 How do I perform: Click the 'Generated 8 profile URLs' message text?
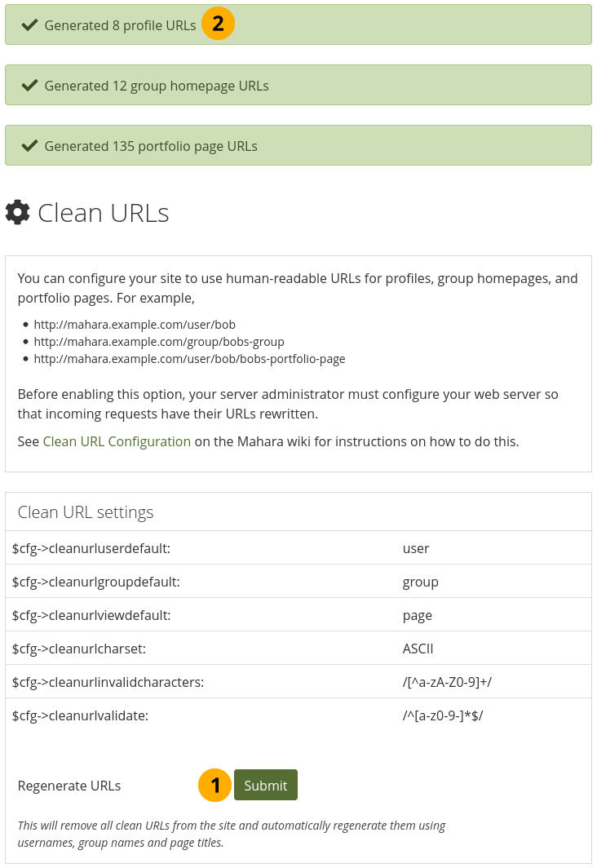pyautogui.click(x=120, y=25)
